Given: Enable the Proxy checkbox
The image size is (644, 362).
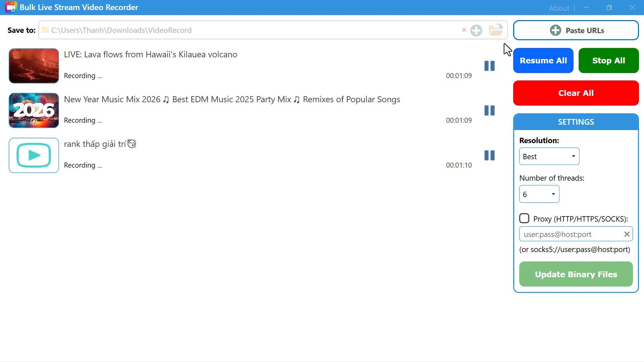Looking at the screenshot, I should tap(524, 219).
